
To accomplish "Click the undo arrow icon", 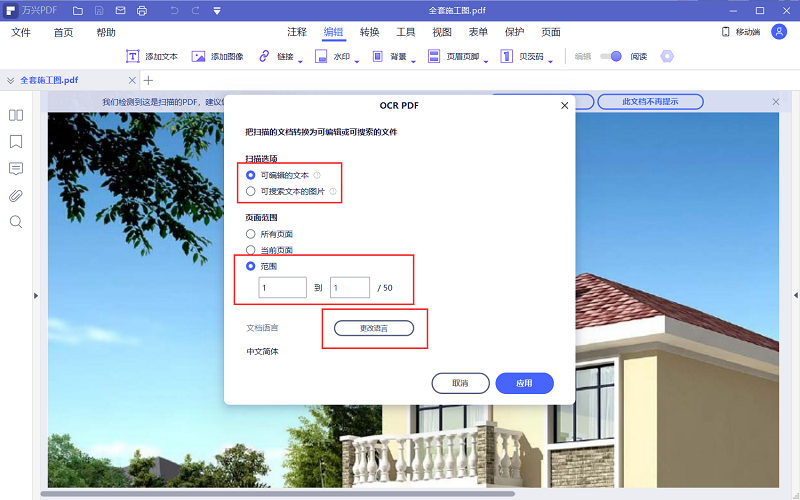I will click(174, 11).
